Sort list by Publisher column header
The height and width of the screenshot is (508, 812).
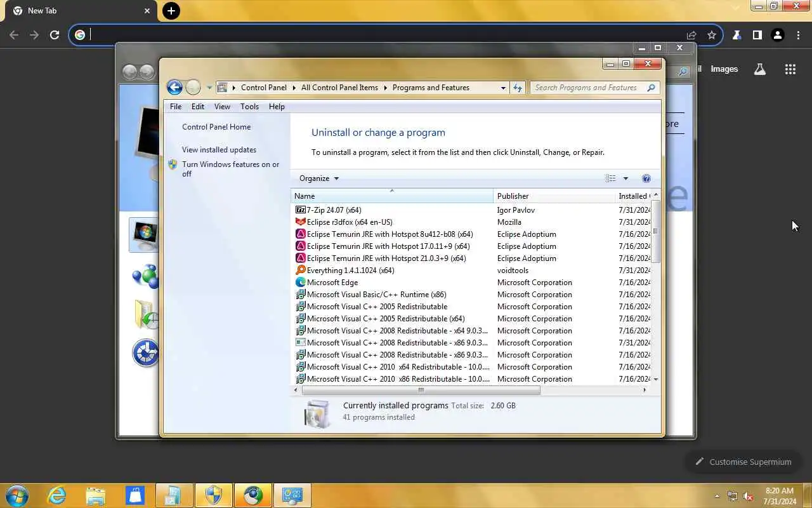[x=554, y=196]
